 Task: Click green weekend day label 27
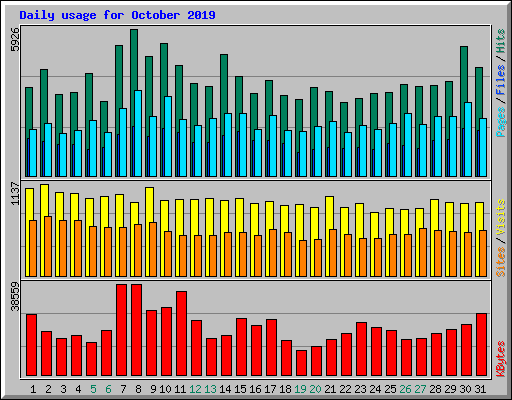click(x=420, y=389)
